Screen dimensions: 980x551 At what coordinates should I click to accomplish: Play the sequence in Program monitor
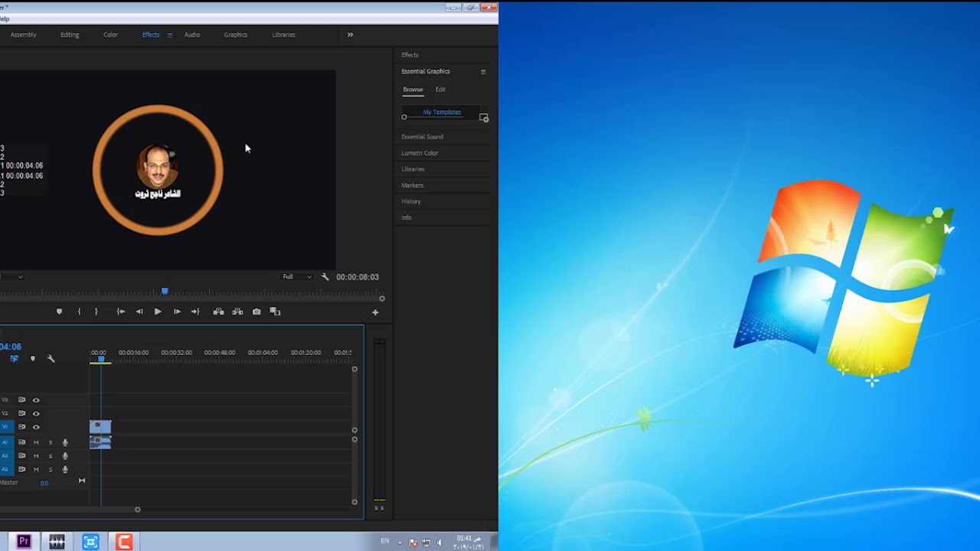point(158,311)
